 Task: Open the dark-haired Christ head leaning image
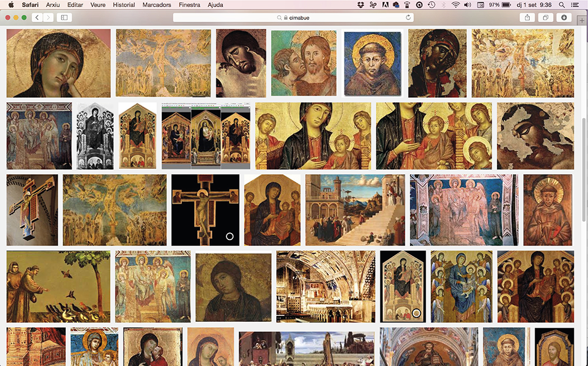click(x=240, y=63)
